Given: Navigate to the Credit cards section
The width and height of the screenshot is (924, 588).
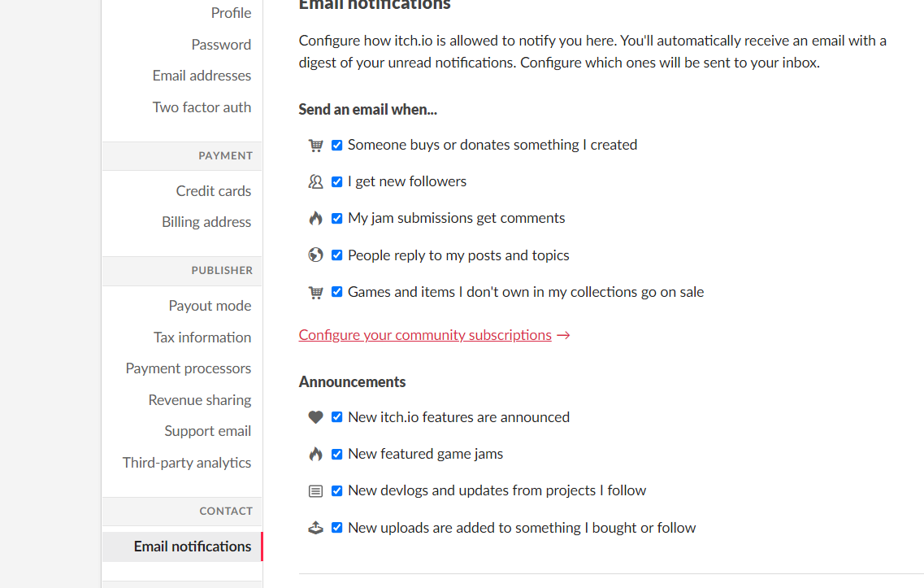Looking at the screenshot, I should click(x=214, y=191).
